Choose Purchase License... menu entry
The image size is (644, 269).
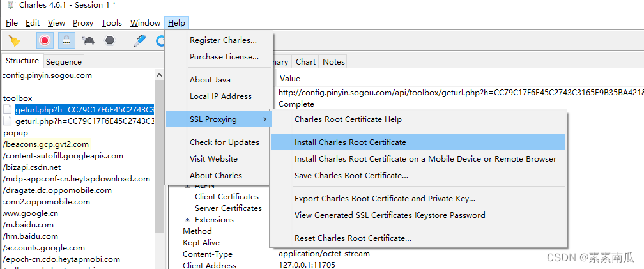click(x=224, y=57)
